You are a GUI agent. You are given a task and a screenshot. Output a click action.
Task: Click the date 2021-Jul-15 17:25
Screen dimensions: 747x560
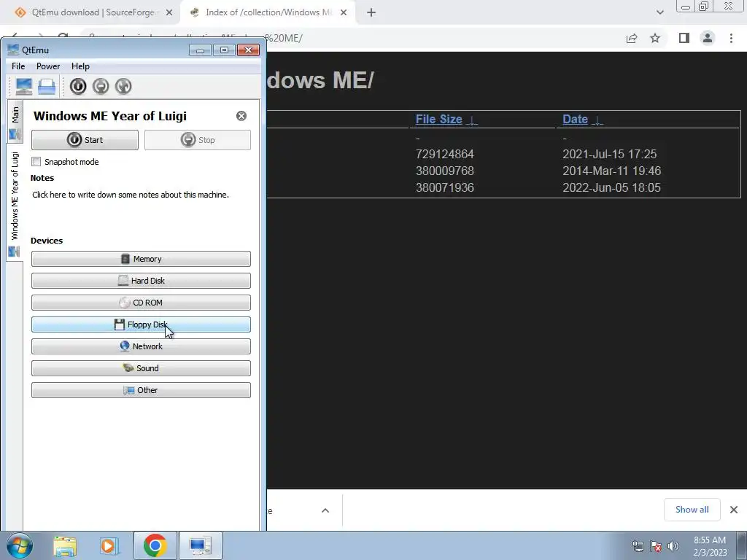(x=609, y=155)
